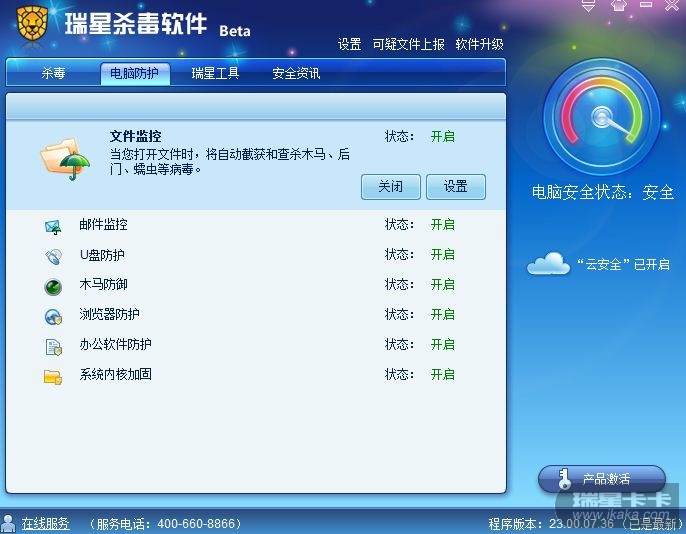Click 开启 status of 文件监控

point(443,136)
